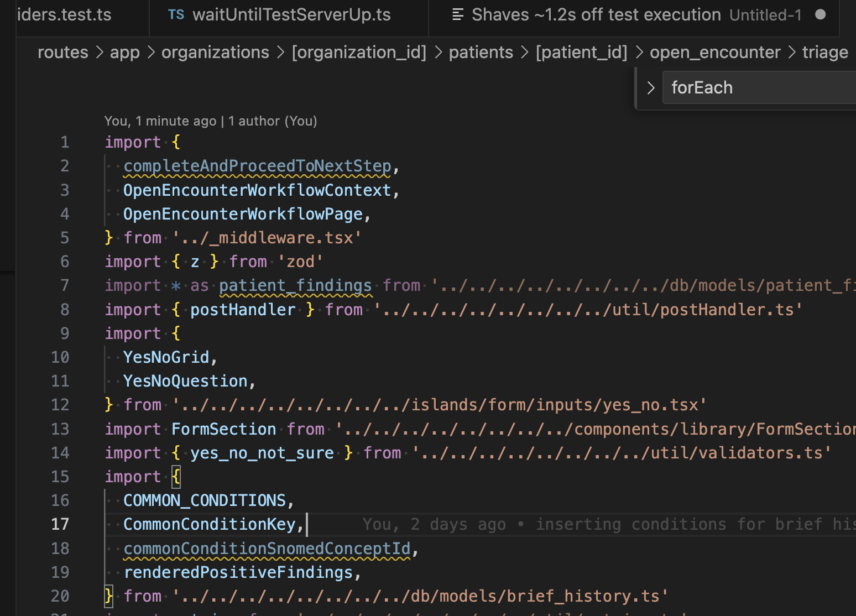Screen dimensions: 856x616
Task: Select the Untitled-1 Shaves tab
Action: coord(633,15)
